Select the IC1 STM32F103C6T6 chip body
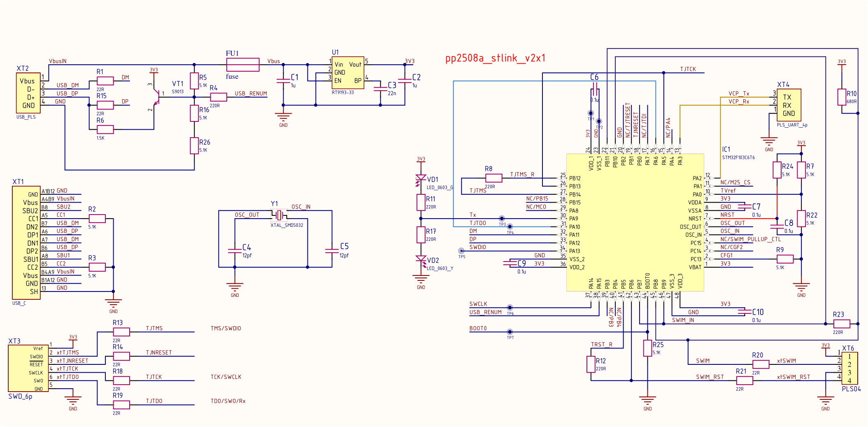Screen dimensions: 868x427 [635, 223]
